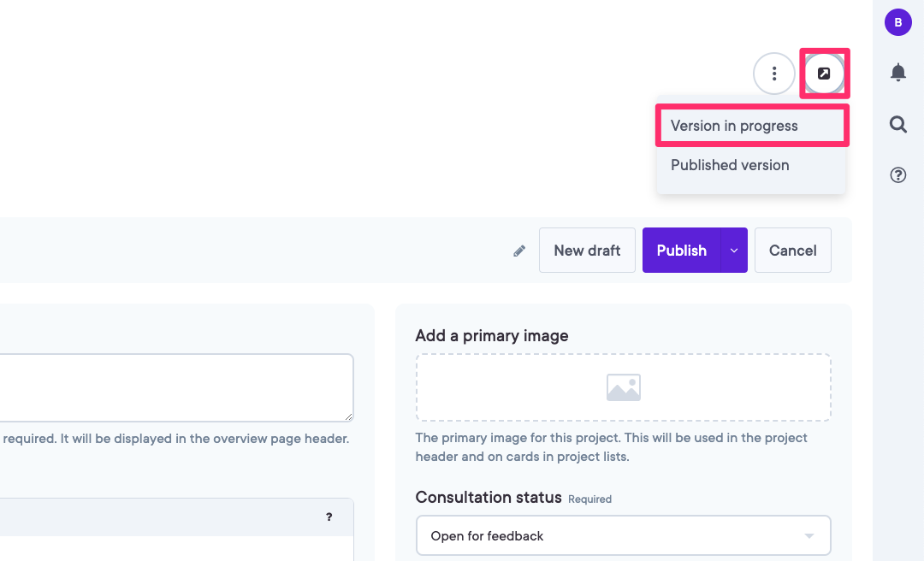Open the user account avatar B
This screenshot has width=924, height=561.
coord(897,22)
